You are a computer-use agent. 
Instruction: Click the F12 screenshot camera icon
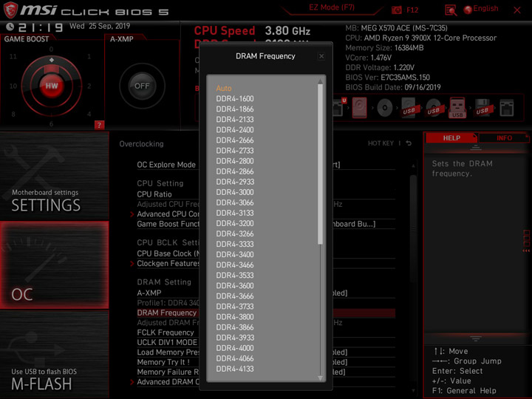click(x=396, y=10)
